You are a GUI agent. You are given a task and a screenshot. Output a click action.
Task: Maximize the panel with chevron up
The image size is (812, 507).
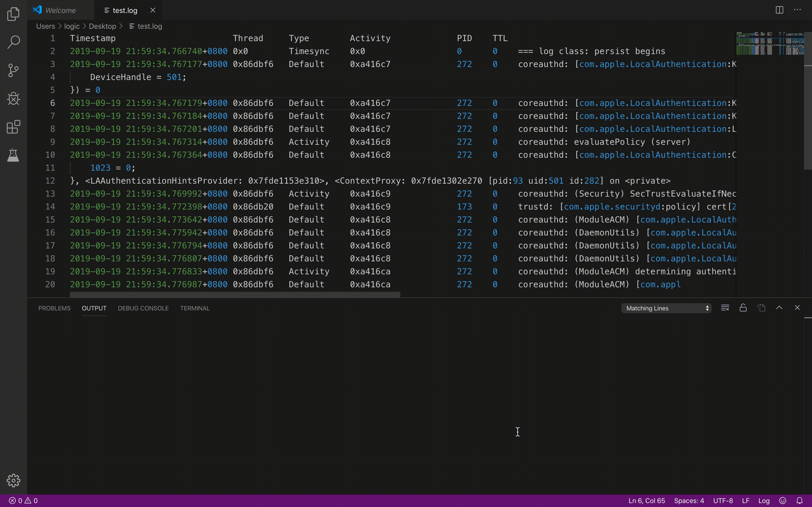tap(779, 308)
